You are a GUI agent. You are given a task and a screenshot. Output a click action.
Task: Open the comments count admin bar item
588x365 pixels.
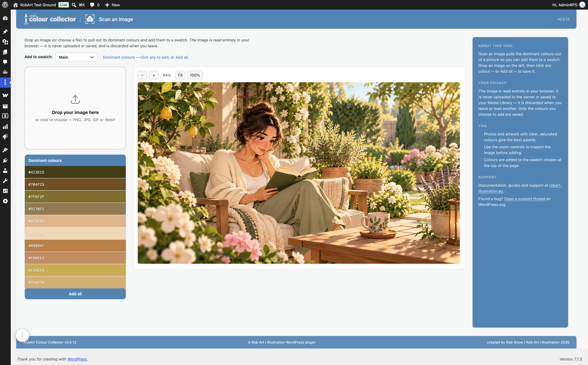(95, 5)
